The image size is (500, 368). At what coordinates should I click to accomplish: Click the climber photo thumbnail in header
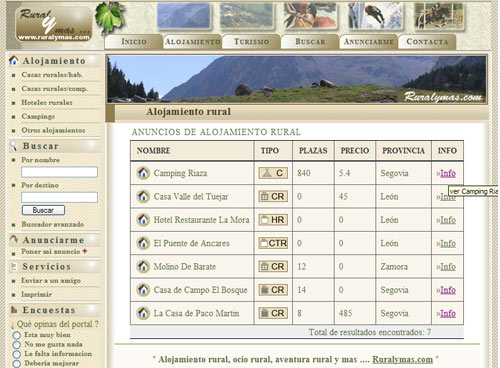click(x=375, y=16)
